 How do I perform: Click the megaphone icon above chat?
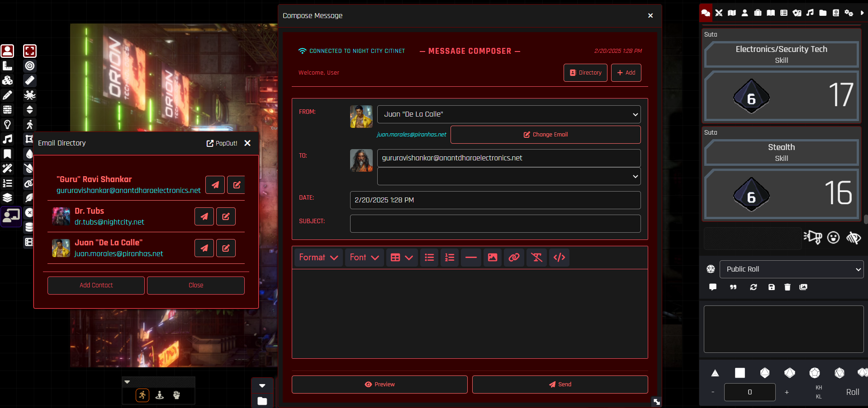pyautogui.click(x=813, y=237)
